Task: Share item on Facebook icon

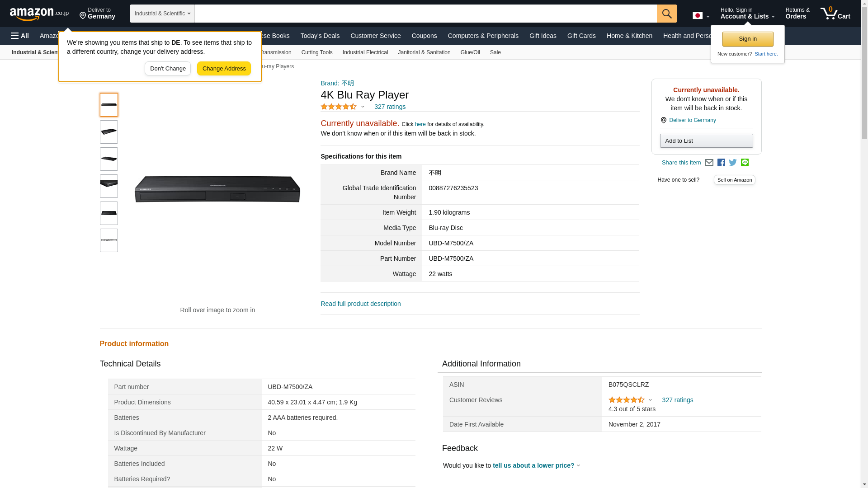Action: (x=721, y=163)
